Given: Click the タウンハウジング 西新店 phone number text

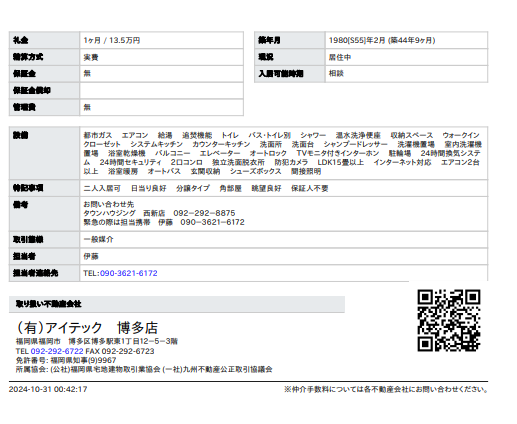Looking at the screenshot, I should tap(204, 213).
